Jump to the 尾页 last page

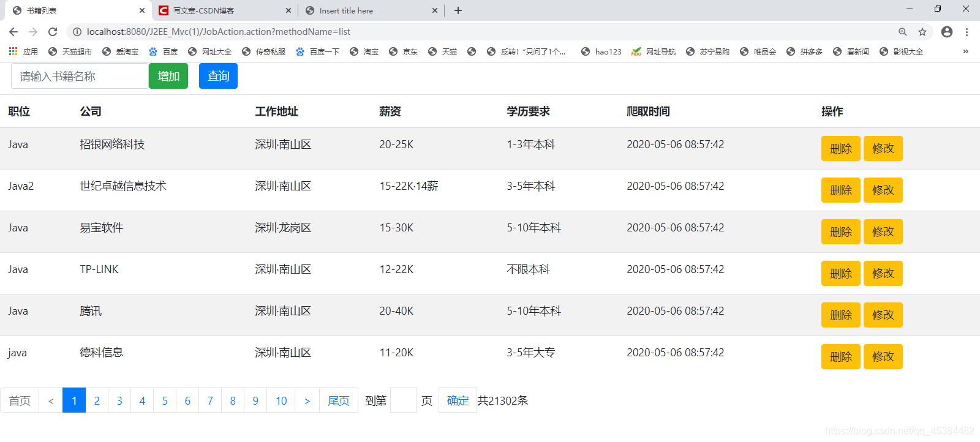(339, 400)
